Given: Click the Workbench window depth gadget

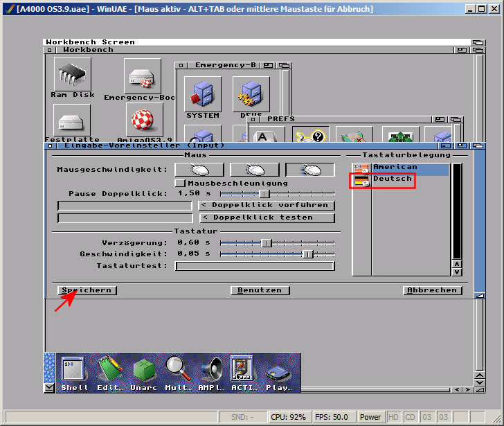Looking at the screenshot, I should tap(478, 50).
